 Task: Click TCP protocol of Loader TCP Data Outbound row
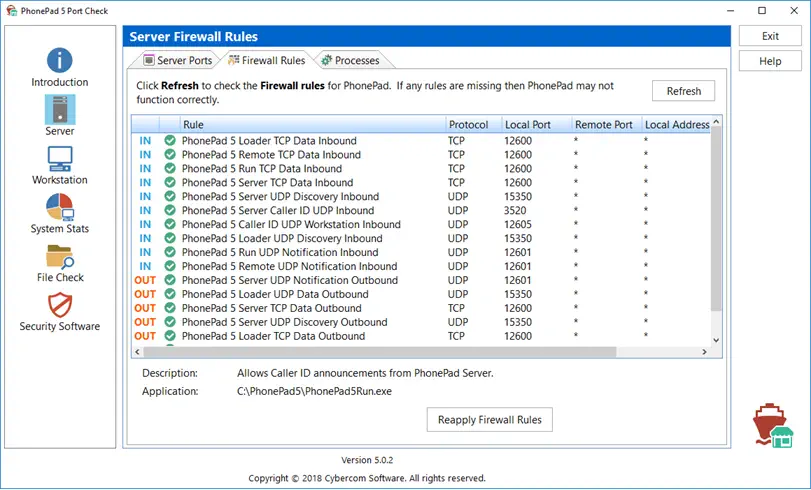click(x=456, y=336)
